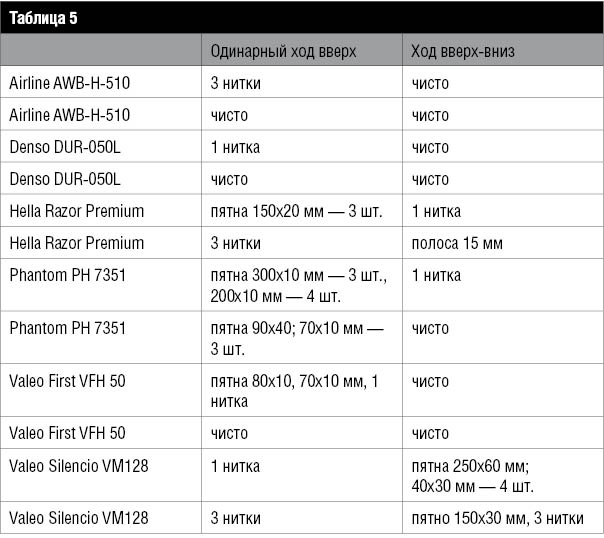Select the "пятно 150x30 мм, 3 нитки" cell
Image resolution: width=604 pixels, height=538 pixels.
tap(498, 518)
